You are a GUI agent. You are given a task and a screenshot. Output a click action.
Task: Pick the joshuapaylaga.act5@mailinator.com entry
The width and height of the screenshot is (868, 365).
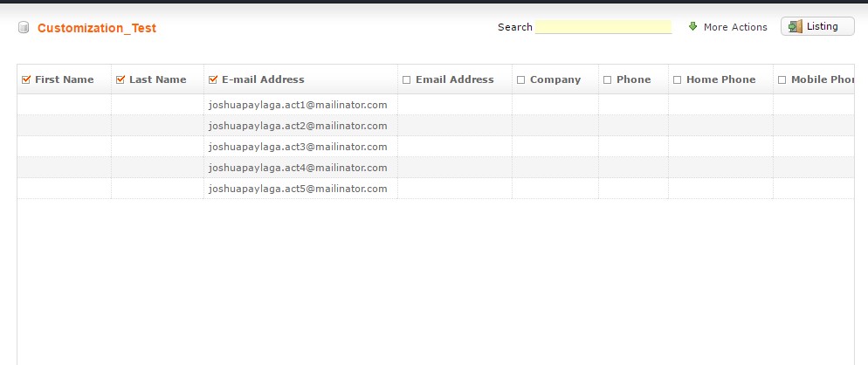click(x=298, y=189)
